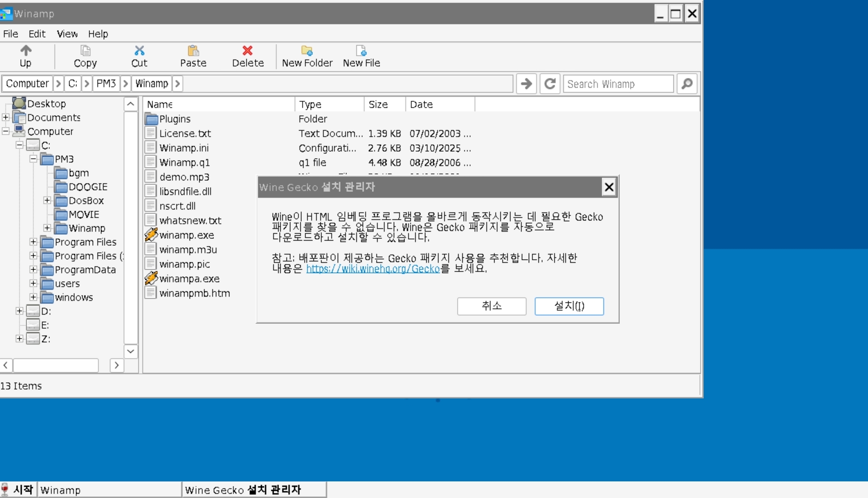868x498 pixels.
Task: Click the red Delete icon
Action: coord(248,50)
